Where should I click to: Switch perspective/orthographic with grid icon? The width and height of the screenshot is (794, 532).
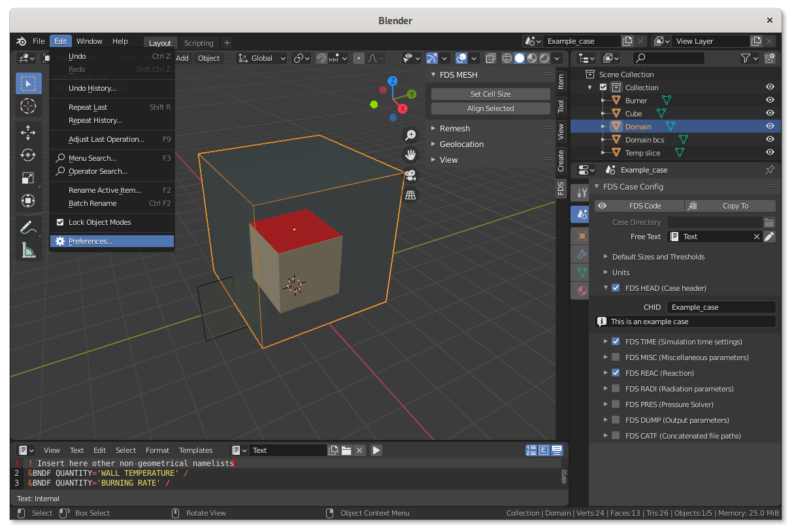(410, 195)
